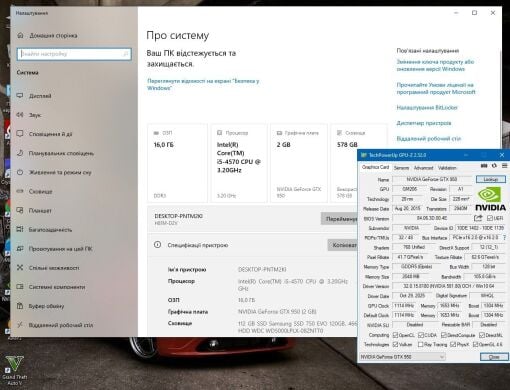Click the Графічна плата 2 GB card

click(x=299, y=163)
